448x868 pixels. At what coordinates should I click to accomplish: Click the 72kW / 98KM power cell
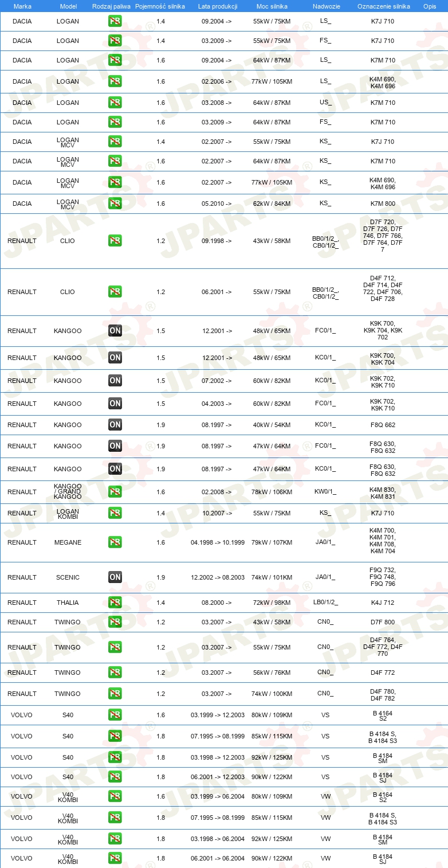coord(272,603)
